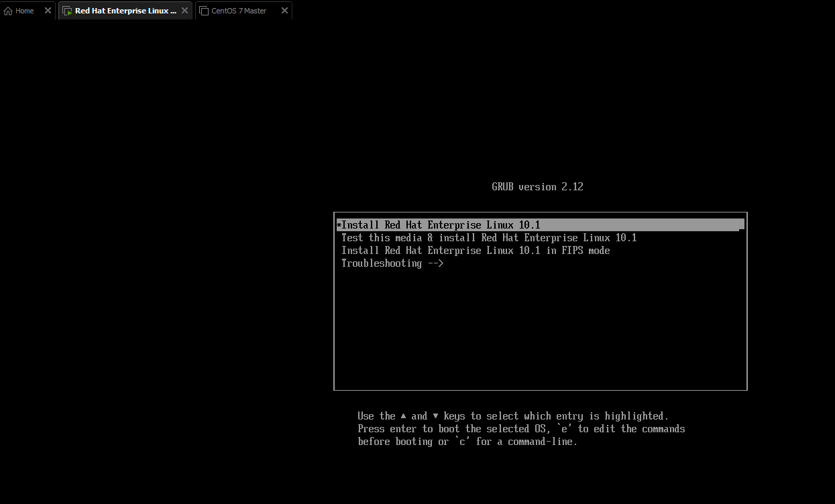Close the Red Hat Enterprise Linux tab
This screenshot has width=835, height=504.
(x=184, y=11)
